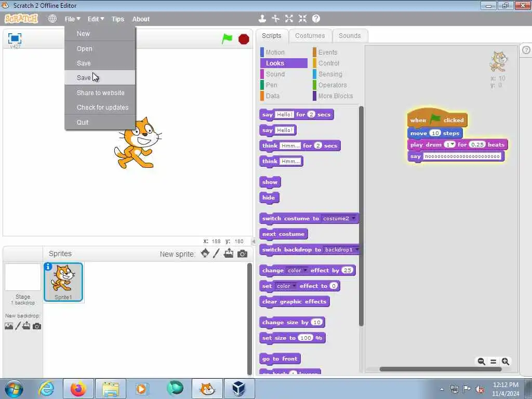
Task: Zoom out scripts area
Action: 481,362
